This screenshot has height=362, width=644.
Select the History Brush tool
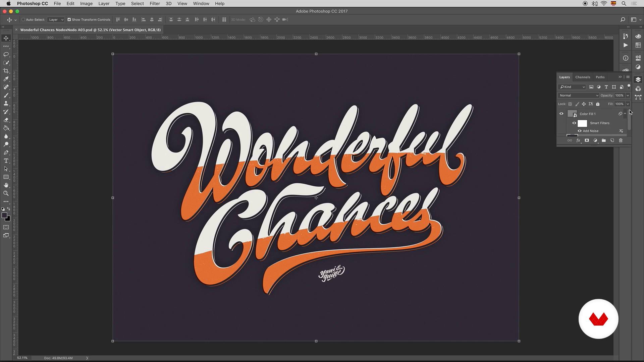tap(6, 112)
